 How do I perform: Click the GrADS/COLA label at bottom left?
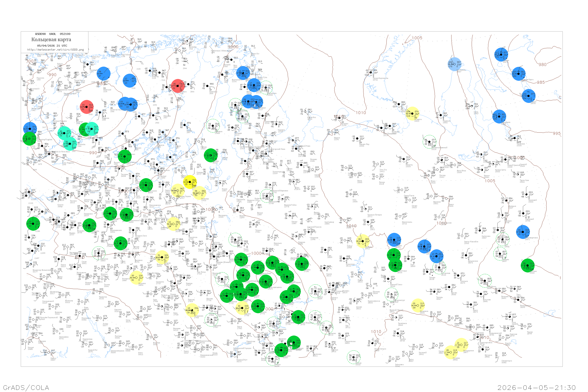(26, 387)
